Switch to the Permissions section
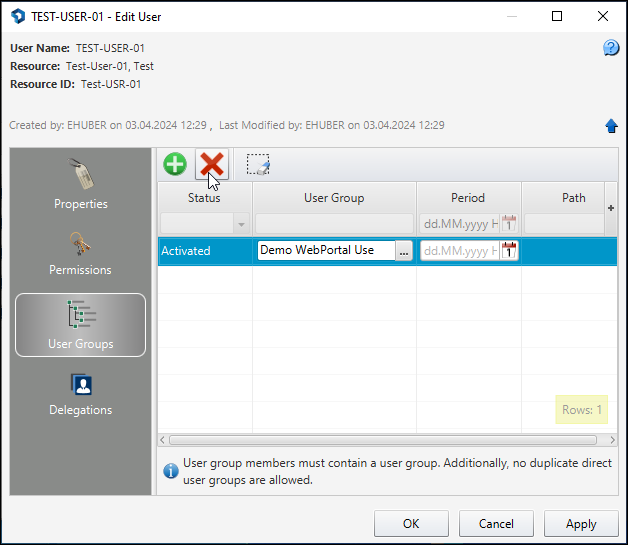The width and height of the screenshot is (628, 545). click(x=81, y=253)
